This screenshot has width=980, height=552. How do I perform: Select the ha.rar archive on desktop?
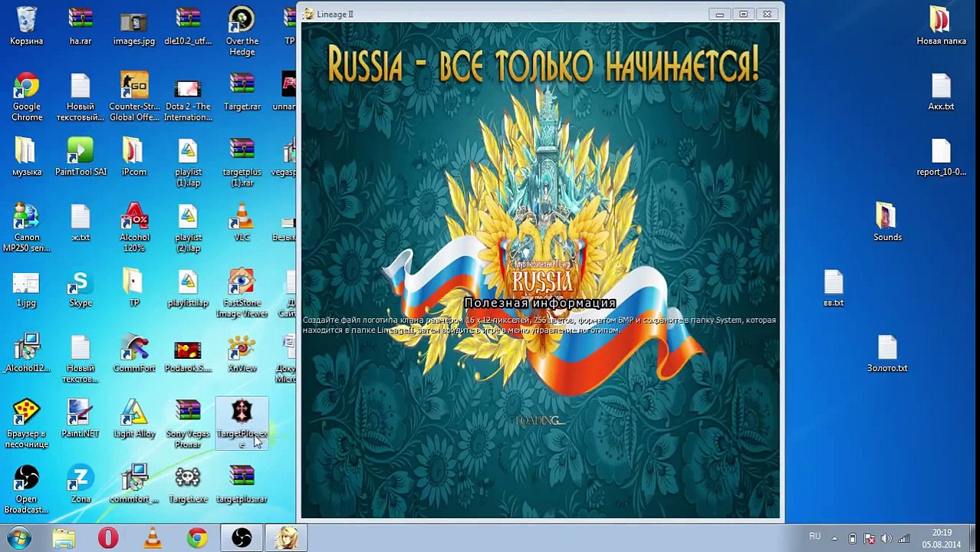(80, 25)
